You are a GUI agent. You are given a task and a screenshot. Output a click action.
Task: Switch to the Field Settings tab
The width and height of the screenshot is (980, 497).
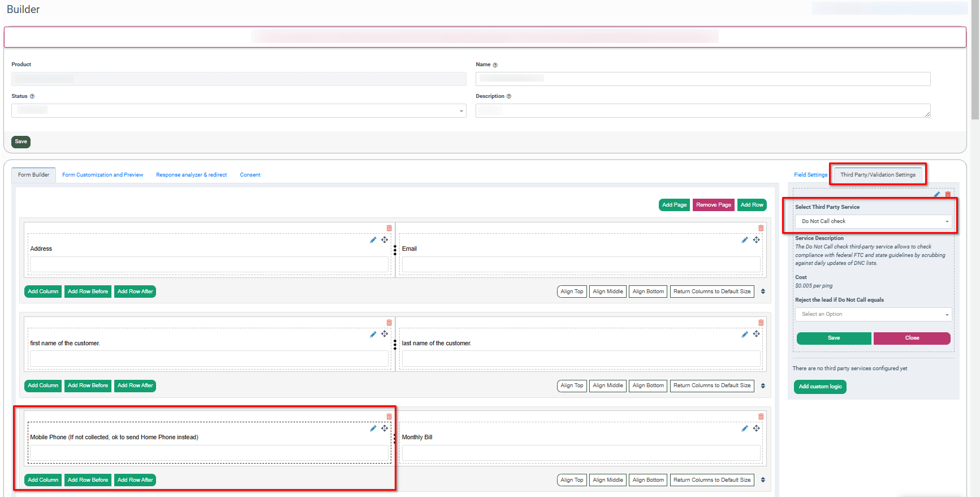click(x=810, y=175)
